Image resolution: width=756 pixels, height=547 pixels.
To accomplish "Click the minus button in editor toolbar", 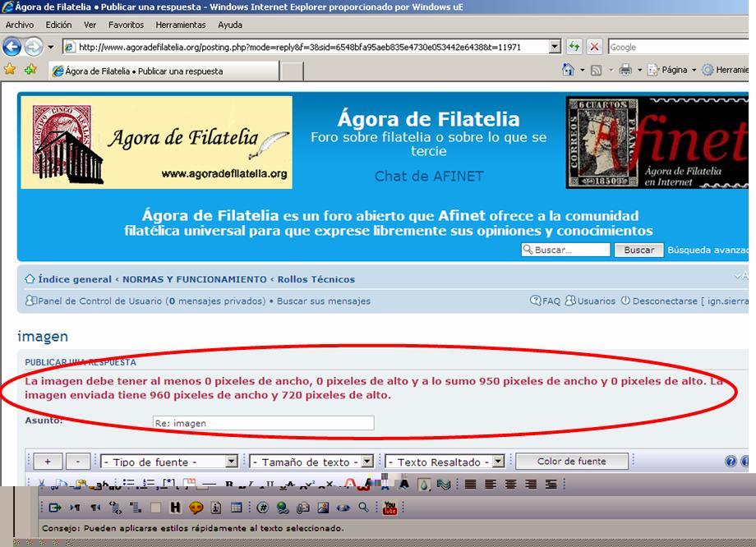I will coord(77,462).
